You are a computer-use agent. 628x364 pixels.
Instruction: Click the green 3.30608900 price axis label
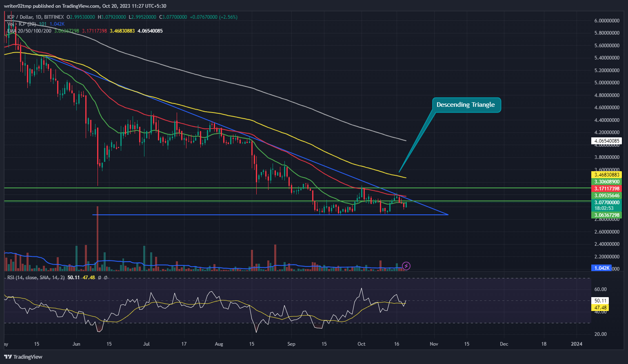(606, 182)
